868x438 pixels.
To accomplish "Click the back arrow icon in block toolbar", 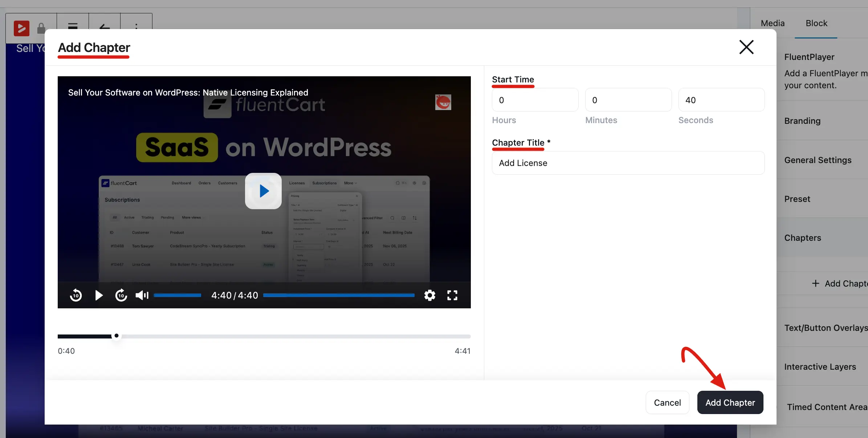I will [x=105, y=27].
